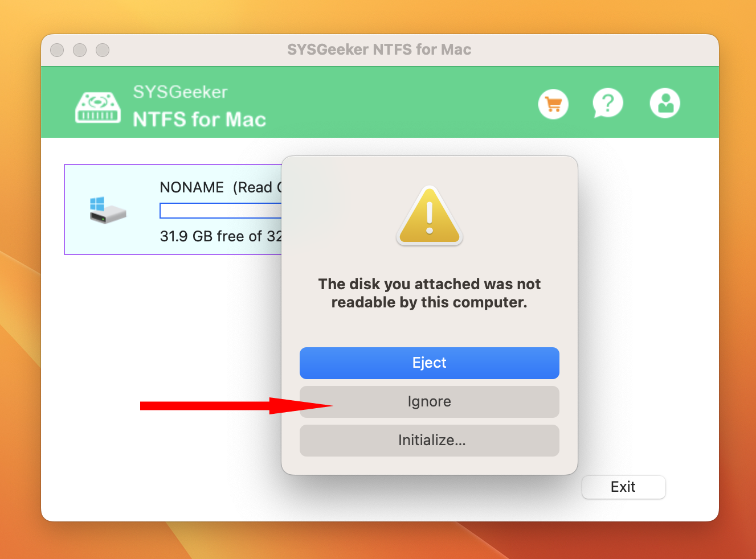Click the 'NTFS for Mac' header title
The image size is (756, 559).
(199, 120)
